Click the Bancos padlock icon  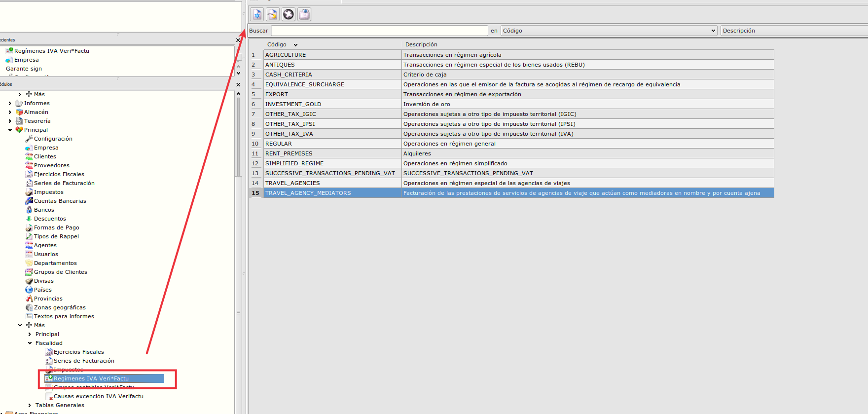coord(29,210)
